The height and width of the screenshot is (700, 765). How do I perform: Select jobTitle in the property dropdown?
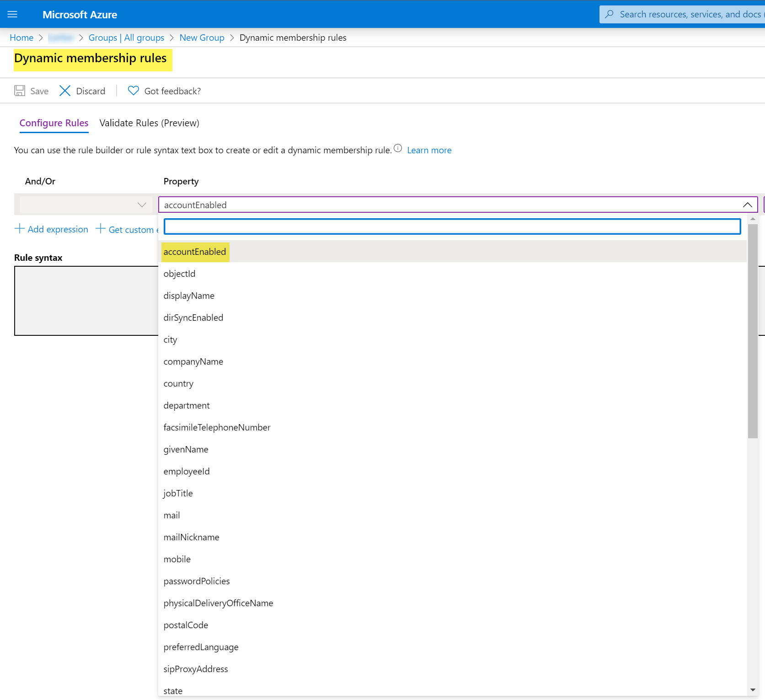coord(178,493)
